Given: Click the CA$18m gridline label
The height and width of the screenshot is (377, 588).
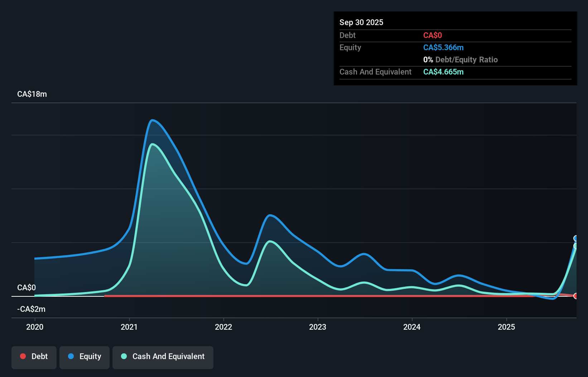Looking at the screenshot, I should click(x=32, y=94).
